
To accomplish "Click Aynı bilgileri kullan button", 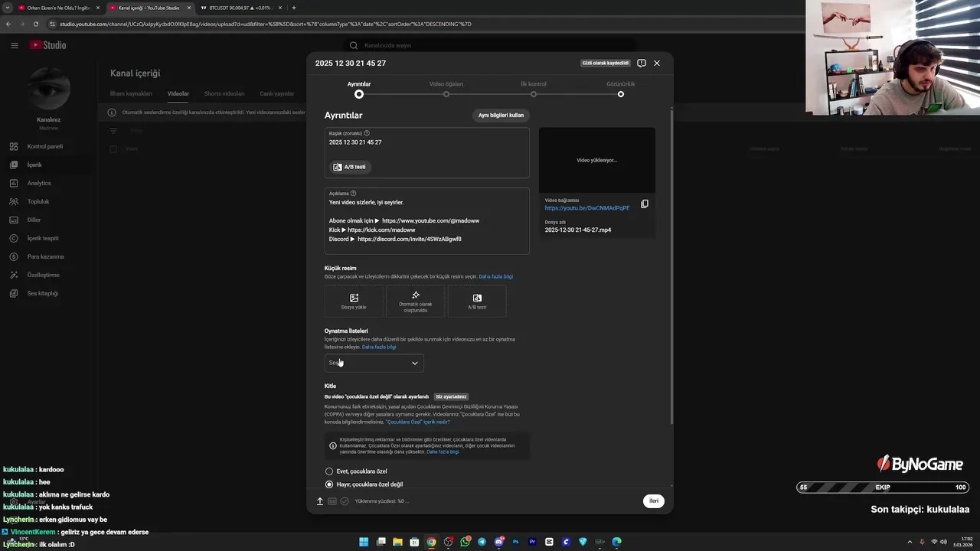I will point(501,116).
